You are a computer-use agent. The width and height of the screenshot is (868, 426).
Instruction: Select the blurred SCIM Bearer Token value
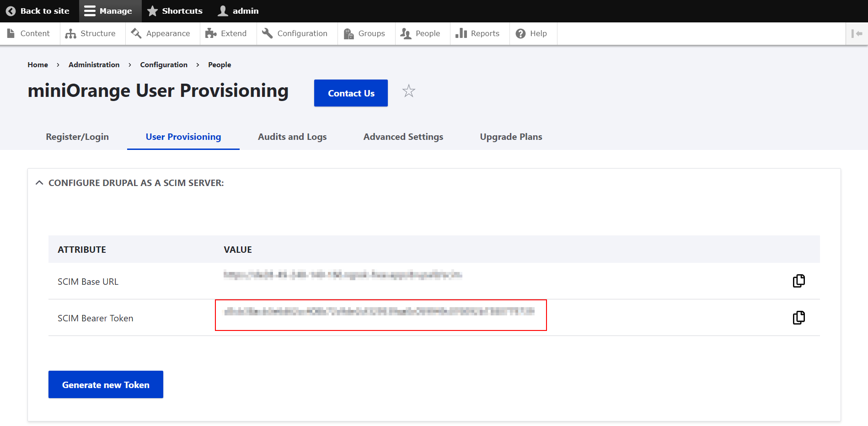point(379,312)
